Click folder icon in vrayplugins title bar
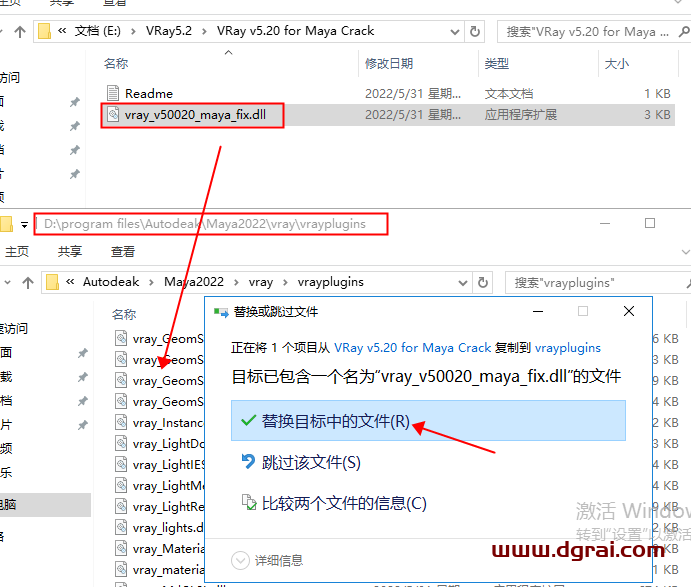Screen dimensions: 691x587 pyautogui.click(x=6, y=223)
